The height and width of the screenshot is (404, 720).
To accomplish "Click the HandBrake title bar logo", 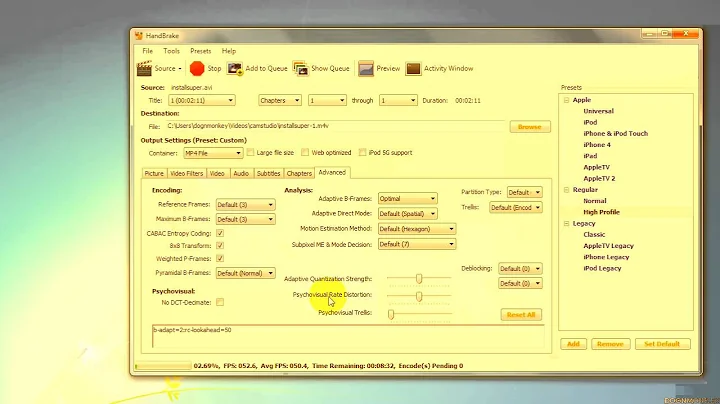I will (139, 35).
